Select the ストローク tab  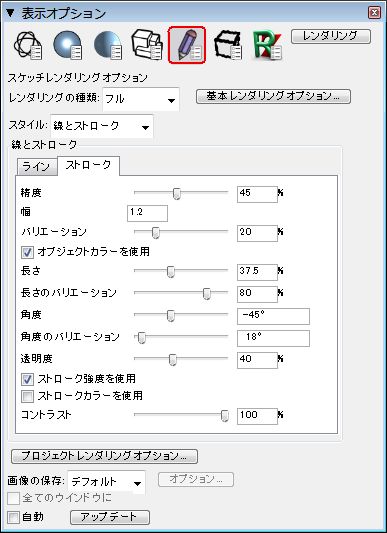click(88, 166)
